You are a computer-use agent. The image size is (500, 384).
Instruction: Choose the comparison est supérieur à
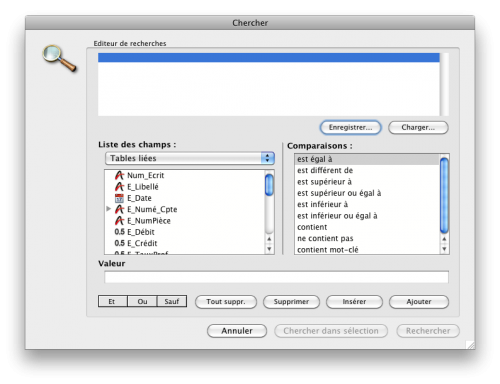(x=367, y=182)
